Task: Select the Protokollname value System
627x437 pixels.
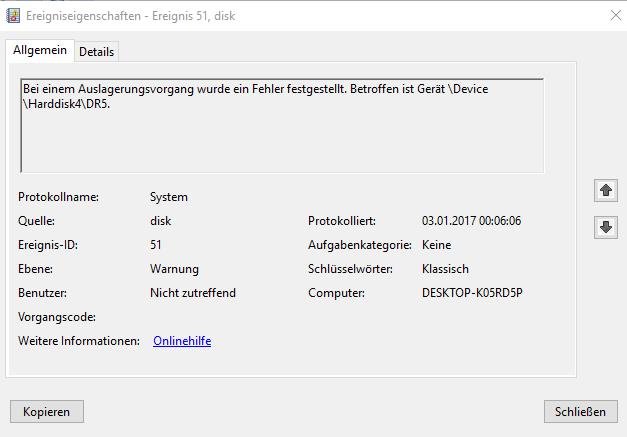Action: coord(169,197)
